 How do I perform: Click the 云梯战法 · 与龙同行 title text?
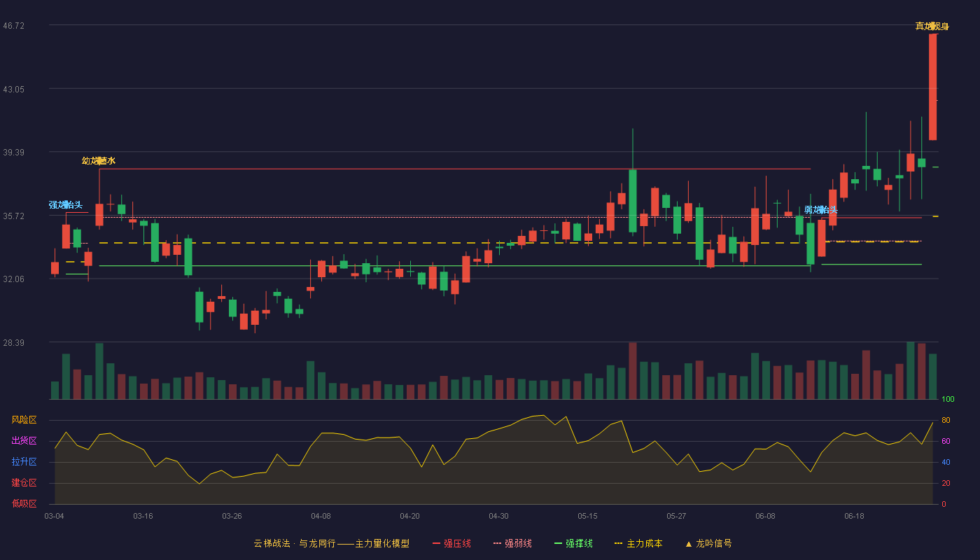294,543
